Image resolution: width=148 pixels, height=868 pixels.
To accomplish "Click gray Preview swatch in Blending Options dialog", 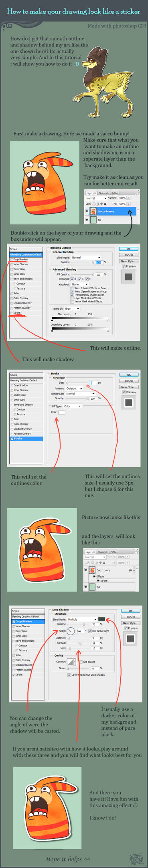I will (128, 277).
